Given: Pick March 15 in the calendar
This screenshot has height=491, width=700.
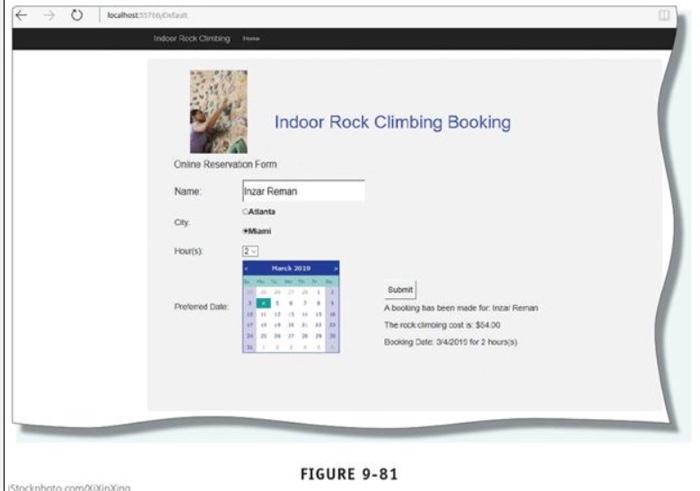Looking at the screenshot, I should pos(318,314).
